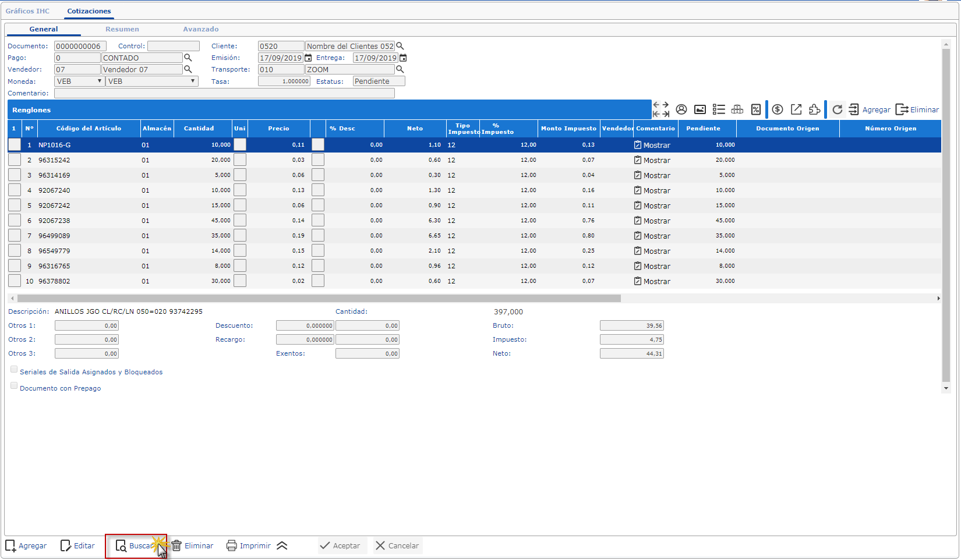Click the Imprimir button in bottom bar
The width and height of the screenshot is (961, 560).
(x=249, y=546)
